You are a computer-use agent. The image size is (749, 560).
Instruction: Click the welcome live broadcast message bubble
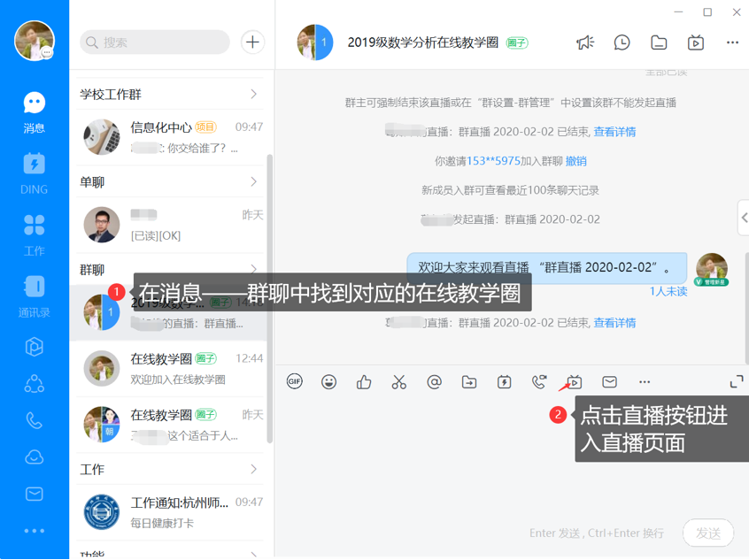(546, 268)
